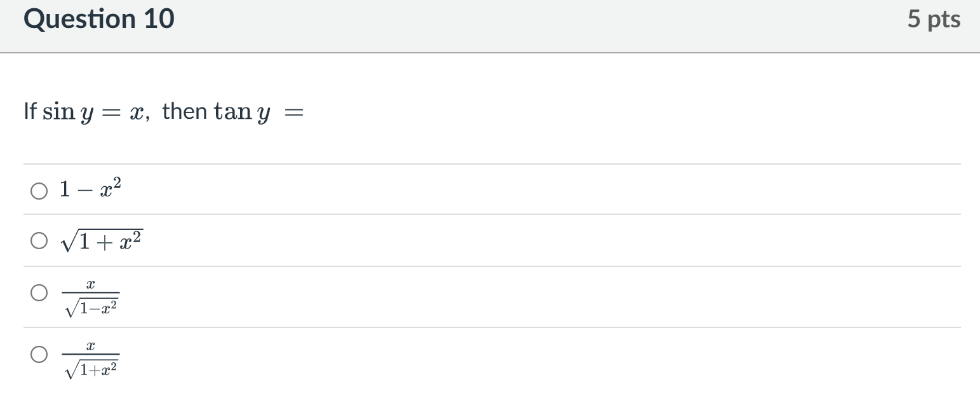Click the trailing equals sign after tan y
This screenshot has height=396, width=980.
coord(293,113)
